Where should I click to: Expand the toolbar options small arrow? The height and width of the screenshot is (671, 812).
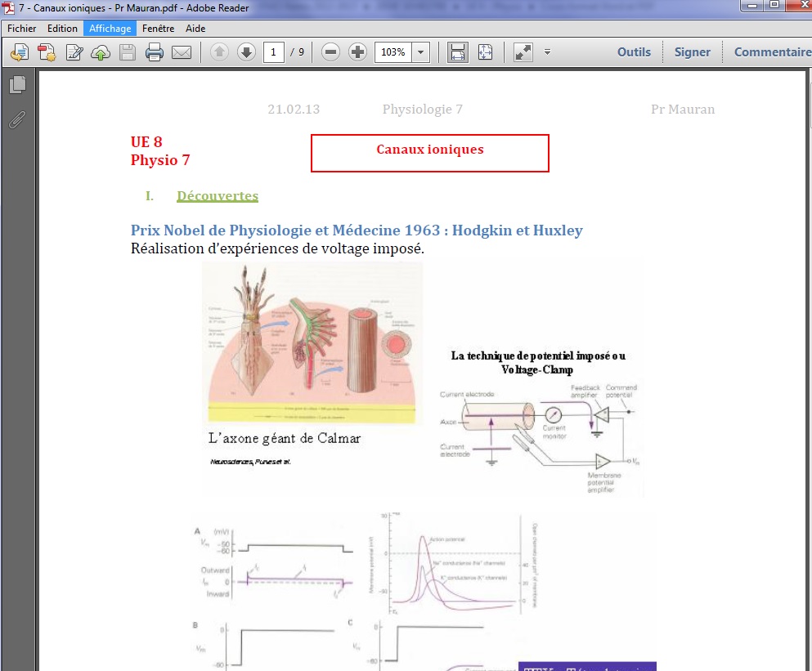(547, 52)
